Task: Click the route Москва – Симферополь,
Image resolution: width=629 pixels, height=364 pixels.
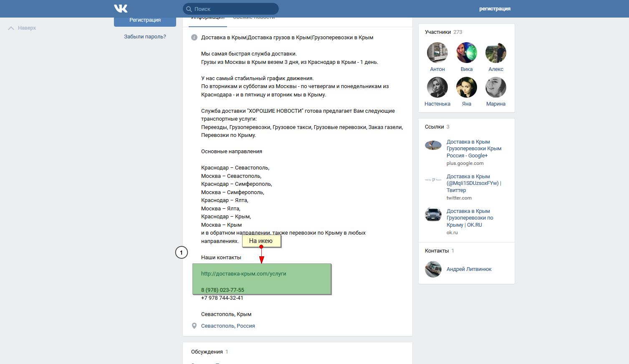Action: [x=232, y=192]
